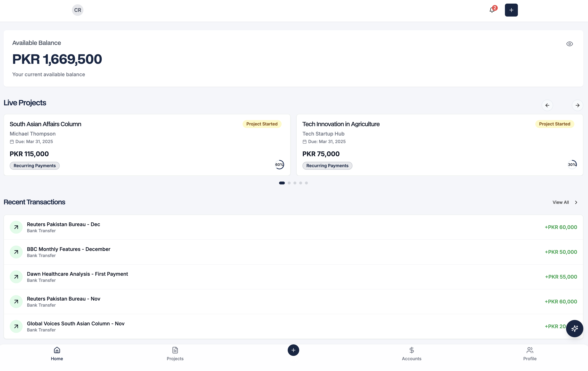This screenshot has height=371, width=588.
Task: Click arrow icon for Reuters Pakistan Bureau - Dec
Action: click(x=16, y=227)
